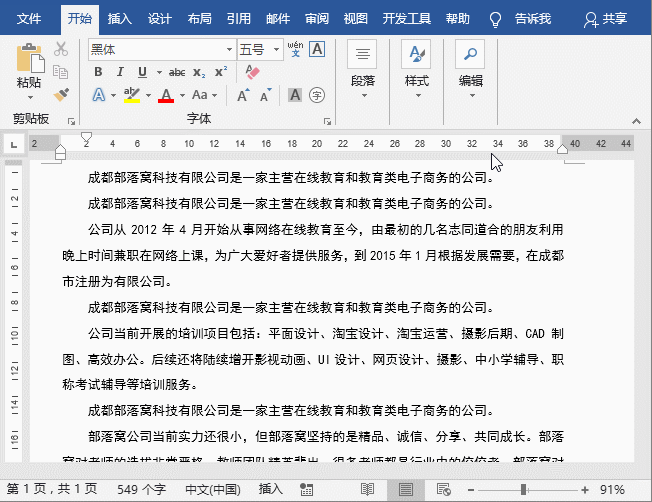The height and width of the screenshot is (502, 652).
Task: Click the Phonetic Guide wén icon
Action: [x=295, y=49]
